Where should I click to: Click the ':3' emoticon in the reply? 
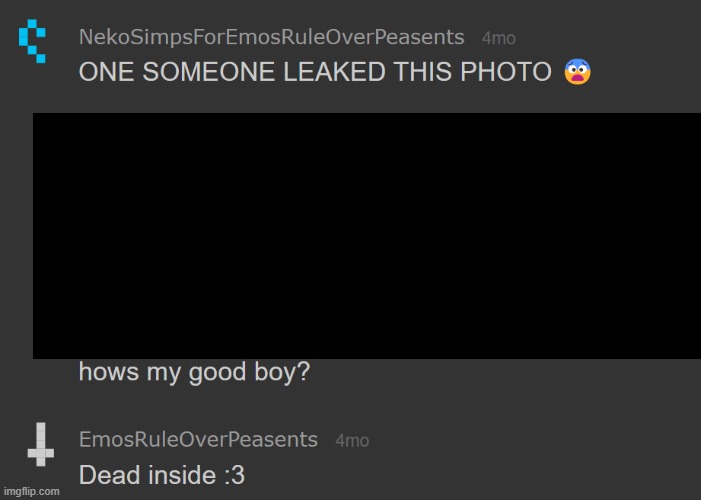click(234, 475)
